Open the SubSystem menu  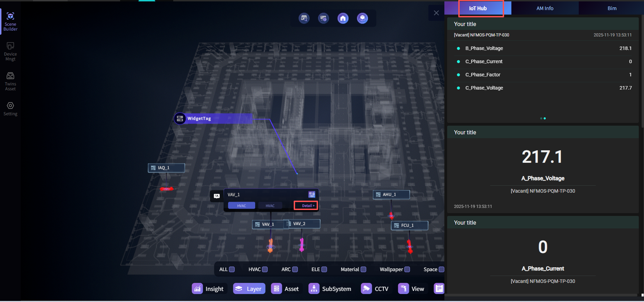(x=330, y=289)
